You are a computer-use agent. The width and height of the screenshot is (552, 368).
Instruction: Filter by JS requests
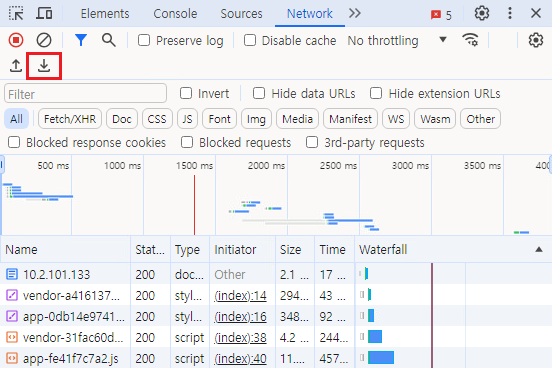[187, 119]
